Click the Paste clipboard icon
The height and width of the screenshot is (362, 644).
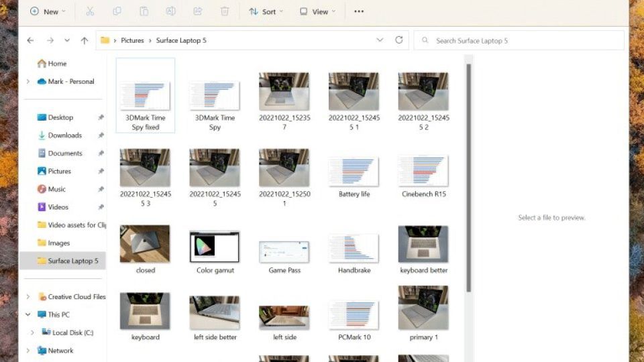pos(144,11)
